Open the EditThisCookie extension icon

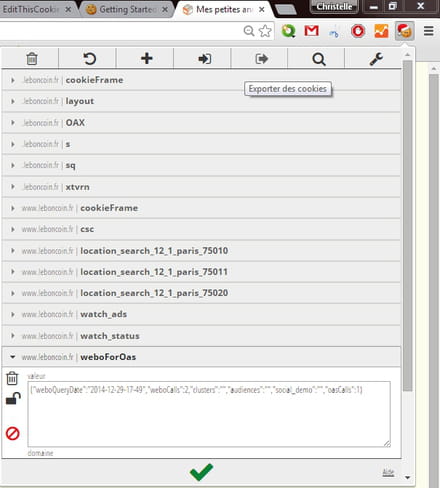[405, 31]
